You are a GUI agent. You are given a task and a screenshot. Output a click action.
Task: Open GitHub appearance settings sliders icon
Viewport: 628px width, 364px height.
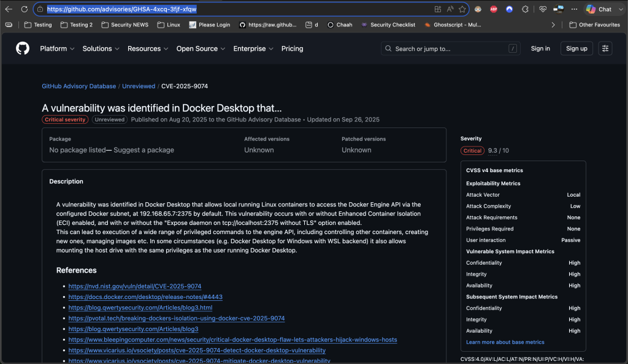pos(605,48)
